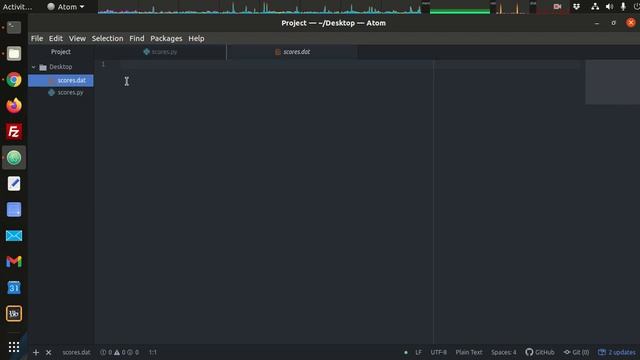Click the microphone tray icon

[x=623, y=7]
